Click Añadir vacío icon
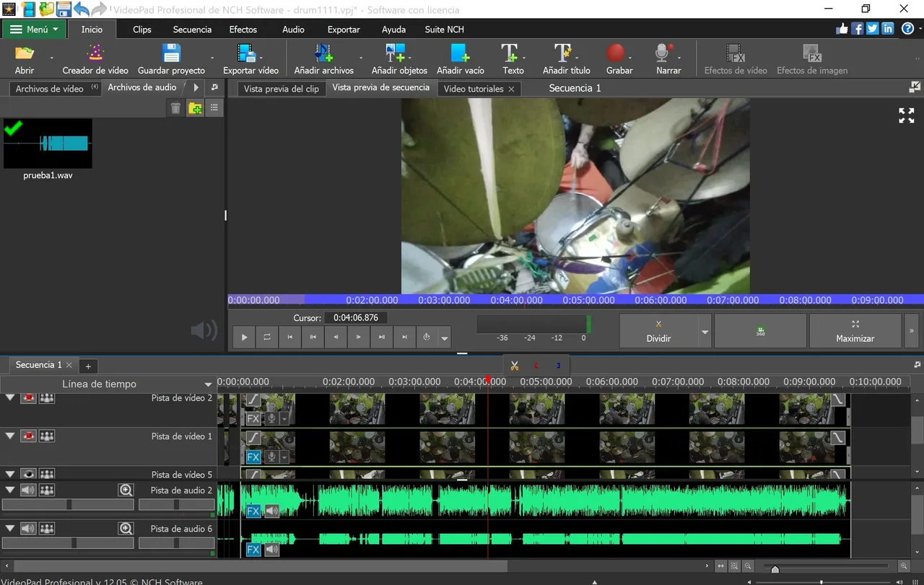The width and height of the screenshot is (924, 585). click(x=460, y=53)
